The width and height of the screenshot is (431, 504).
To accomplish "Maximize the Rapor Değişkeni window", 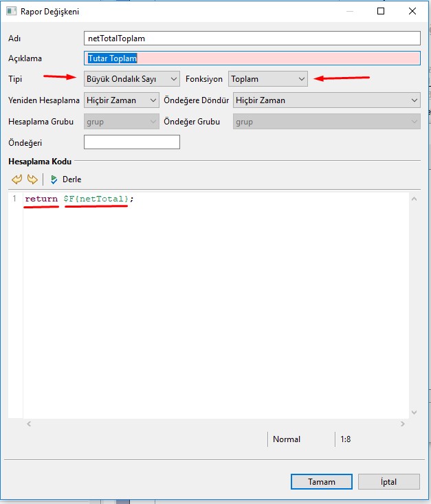I will (381, 11).
